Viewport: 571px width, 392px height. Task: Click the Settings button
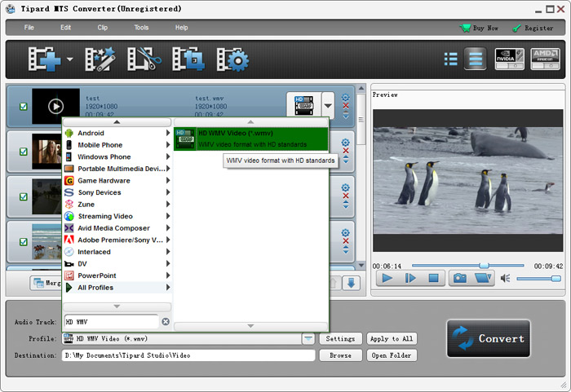pyautogui.click(x=340, y=339)
